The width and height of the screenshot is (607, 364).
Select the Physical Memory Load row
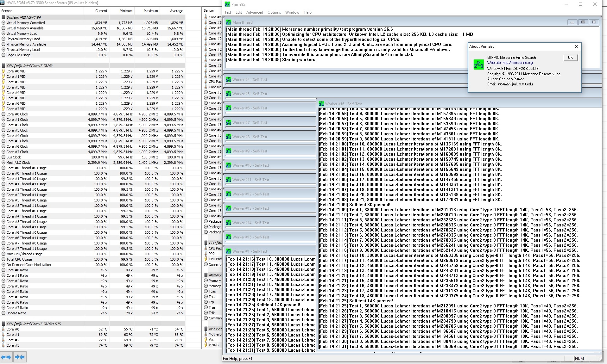(x=93, y=50)
